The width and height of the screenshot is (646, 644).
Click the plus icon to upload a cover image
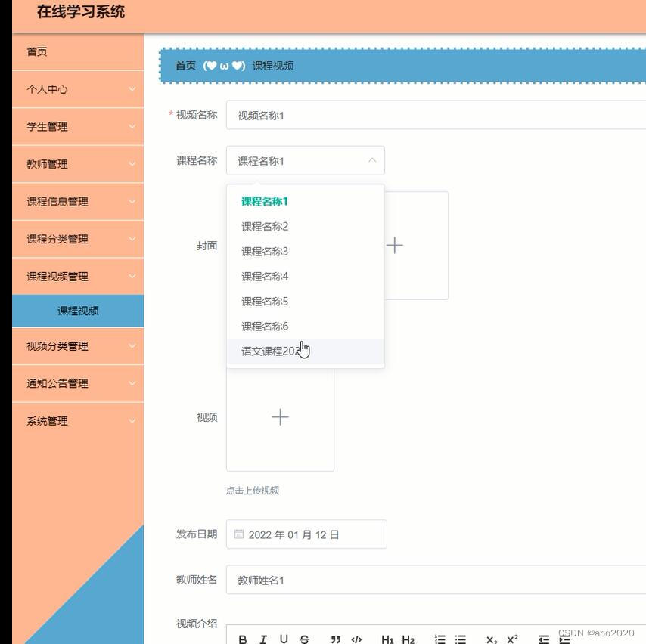[394, 245]
